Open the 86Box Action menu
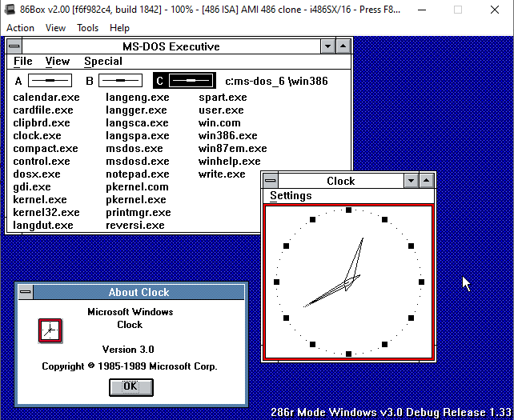Viewport: 514px width, 420px height. point(20,28)
